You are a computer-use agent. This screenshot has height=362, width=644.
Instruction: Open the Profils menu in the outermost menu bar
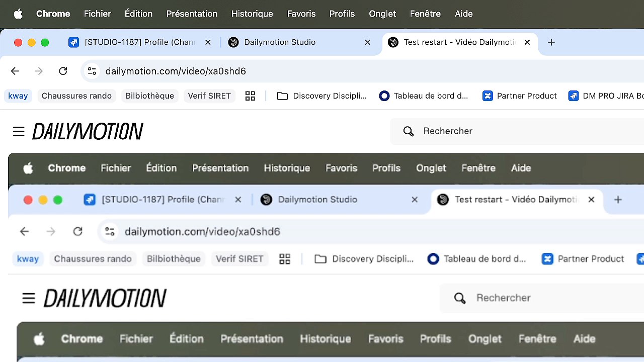tap(342, 14)
